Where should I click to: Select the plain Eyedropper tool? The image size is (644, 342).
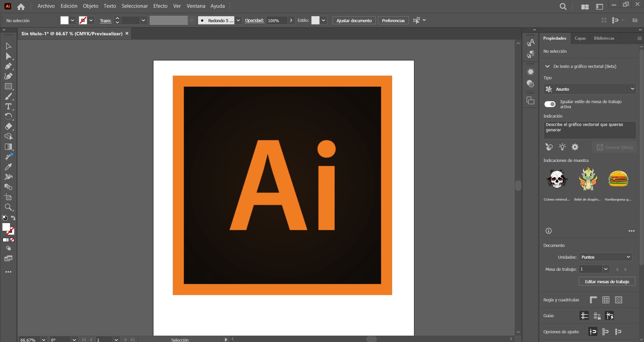click(8, 167)
